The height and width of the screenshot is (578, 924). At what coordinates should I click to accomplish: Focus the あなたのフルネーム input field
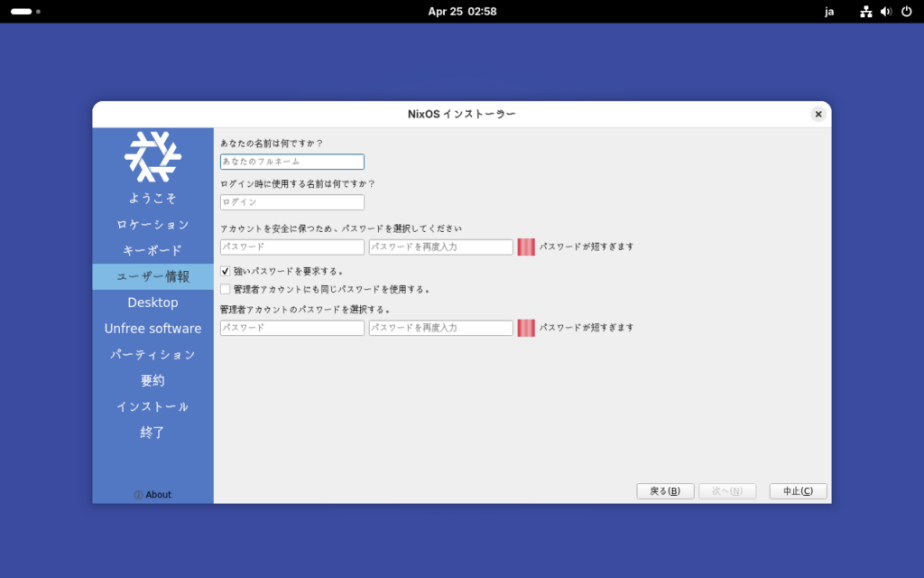click(x=292, y=162)
